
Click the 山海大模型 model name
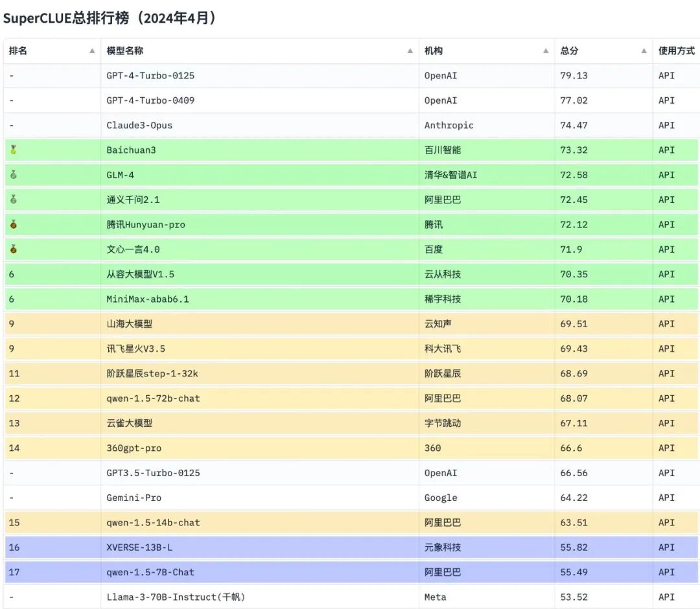[132, 324]
